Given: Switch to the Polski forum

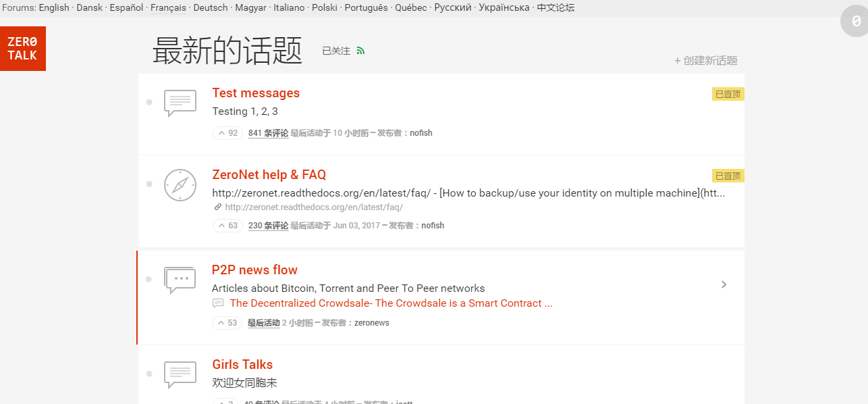Looking at the screenshot, I should [x=325, y=8].
